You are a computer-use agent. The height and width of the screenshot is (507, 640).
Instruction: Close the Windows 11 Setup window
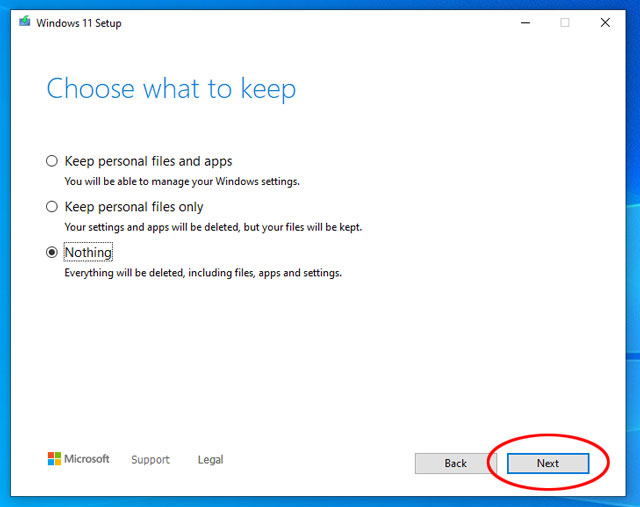click(x=605, y=22)
